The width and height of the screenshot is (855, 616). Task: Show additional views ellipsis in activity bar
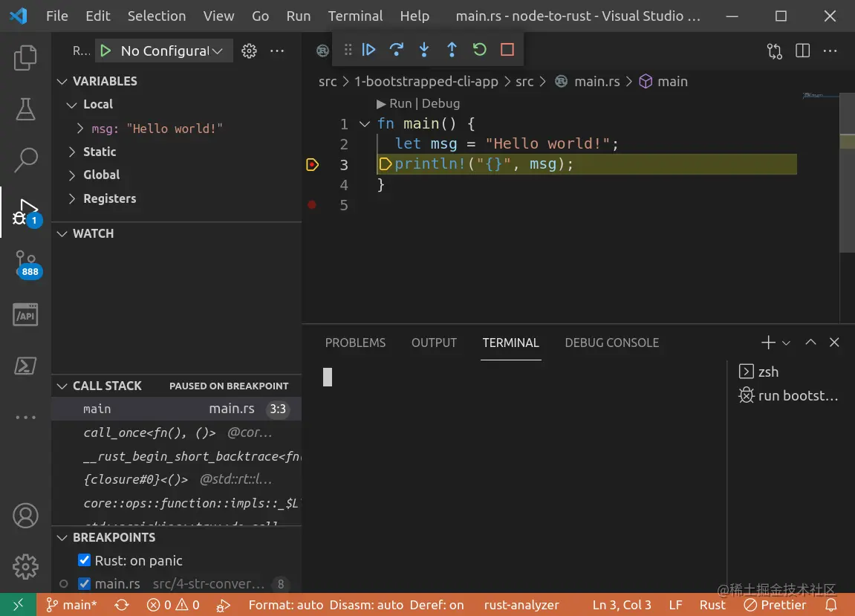pyautogui.click(x=25, y=418)
